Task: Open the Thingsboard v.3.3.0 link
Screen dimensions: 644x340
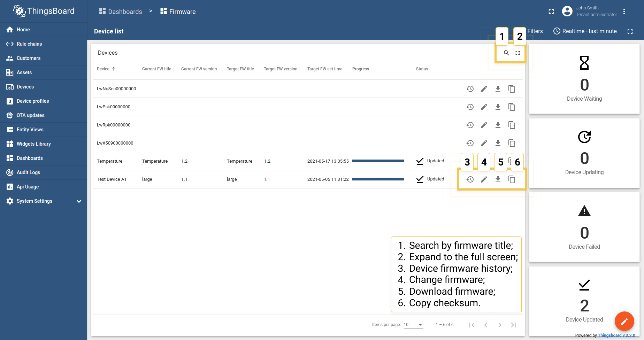Action: 616,335
